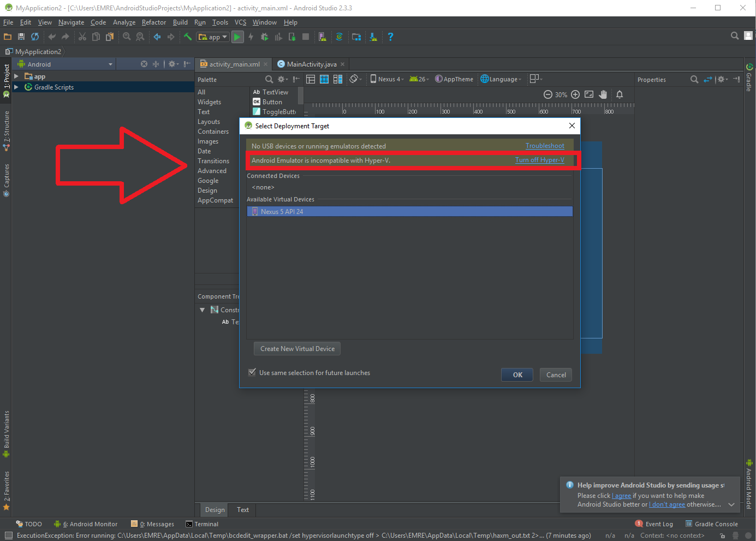Click Create New Virtual Device button
756x541 pixels.
pos(297,349)
